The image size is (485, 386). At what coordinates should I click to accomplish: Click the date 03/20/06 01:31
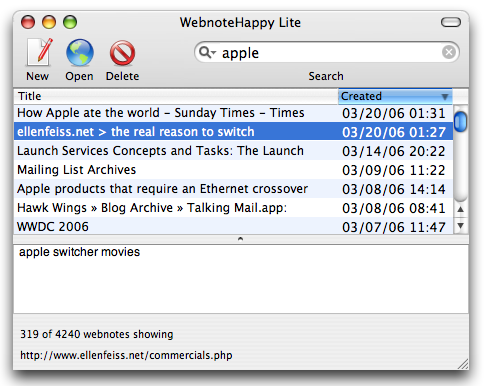pos(394,113)
